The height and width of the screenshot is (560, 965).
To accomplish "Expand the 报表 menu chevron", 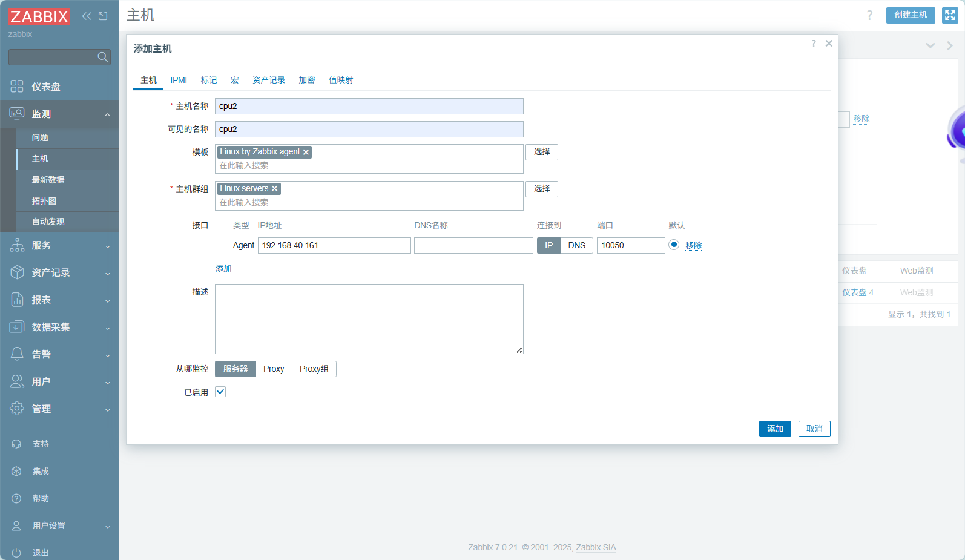I will (x=108, y=300).
